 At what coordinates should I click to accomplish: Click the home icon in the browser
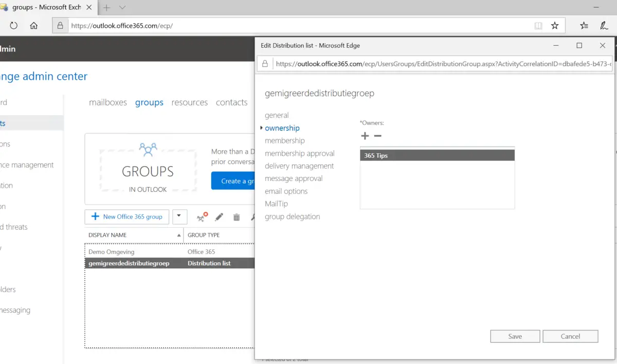point(34,25)
